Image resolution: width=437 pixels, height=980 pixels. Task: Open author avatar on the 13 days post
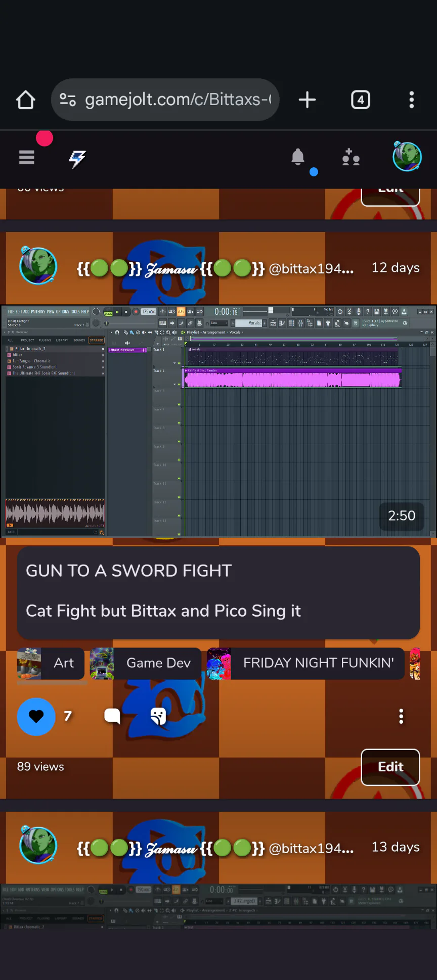38,846
